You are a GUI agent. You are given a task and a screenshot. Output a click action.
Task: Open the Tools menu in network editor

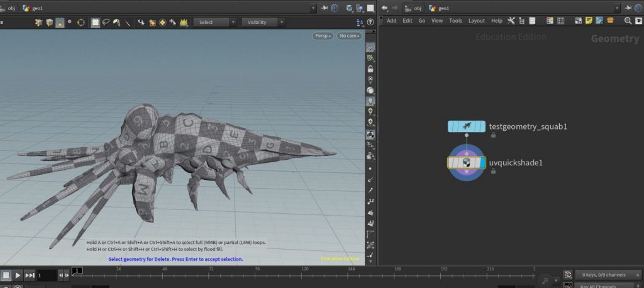tap(455, 21)
